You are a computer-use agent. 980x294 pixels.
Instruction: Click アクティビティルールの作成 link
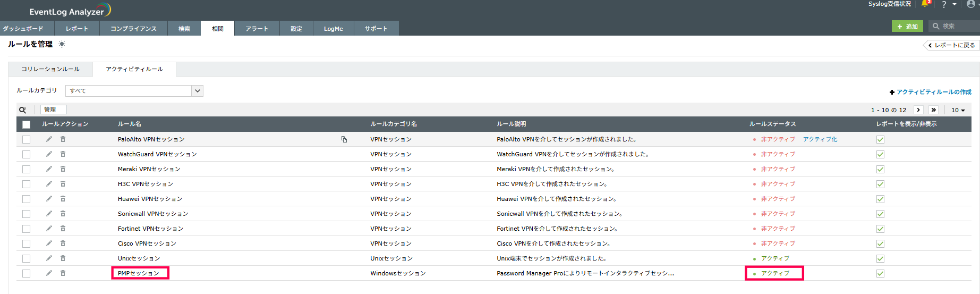930,92
